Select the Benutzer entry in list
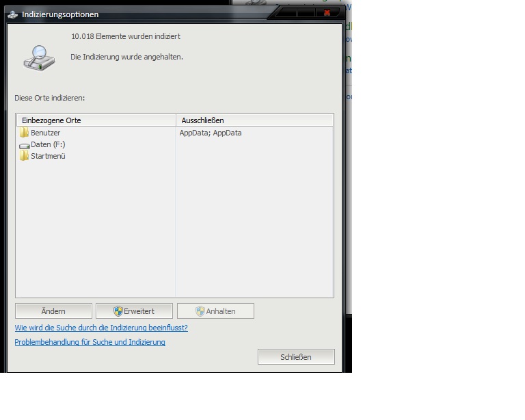Viewport: 525px width, 420px height. click(x=46, y=133)
